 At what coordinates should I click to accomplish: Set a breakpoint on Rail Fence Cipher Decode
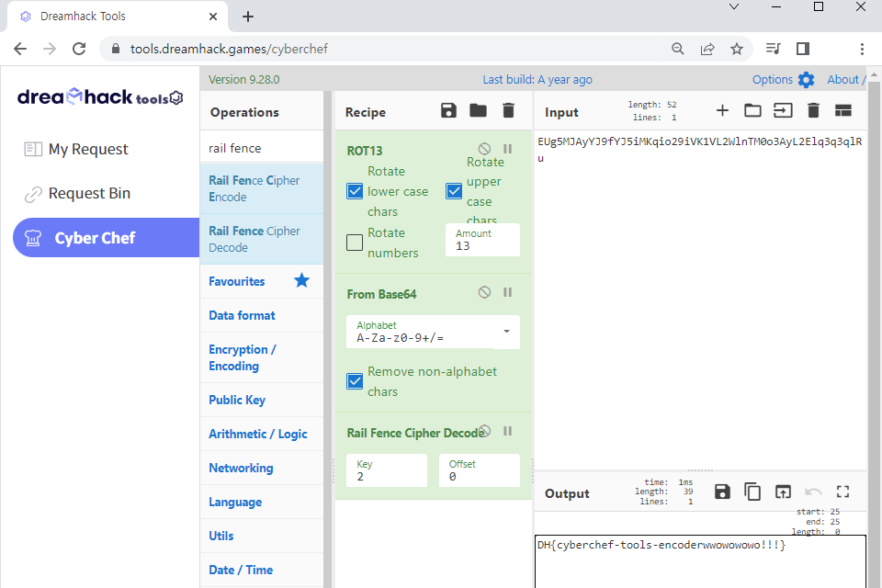(507, 431)
